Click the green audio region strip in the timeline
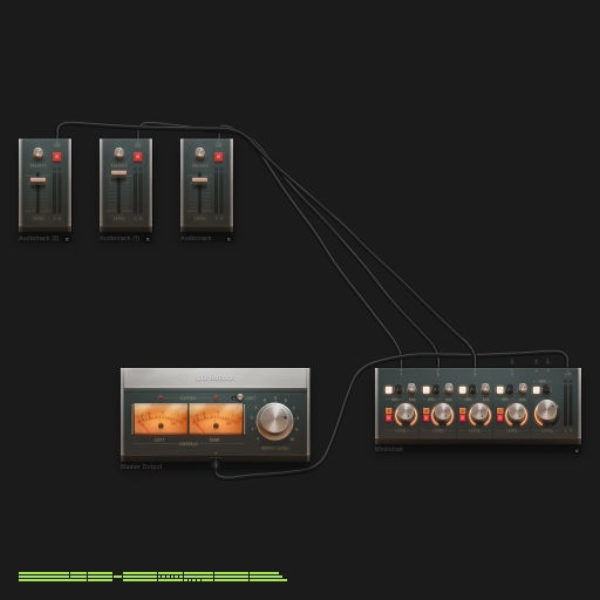 [152, 576]
